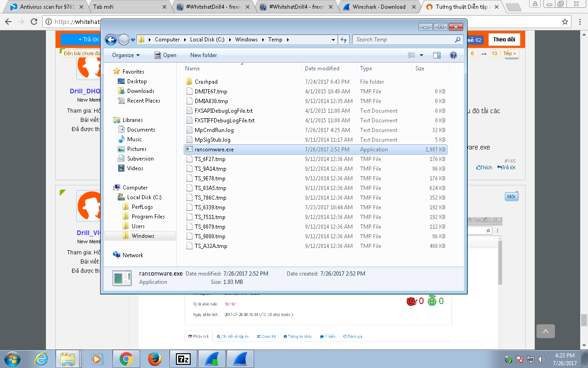Viewport: 588px width, 368px height.
Task: Open the view options dropdown arrow
Action: [422, 55]
